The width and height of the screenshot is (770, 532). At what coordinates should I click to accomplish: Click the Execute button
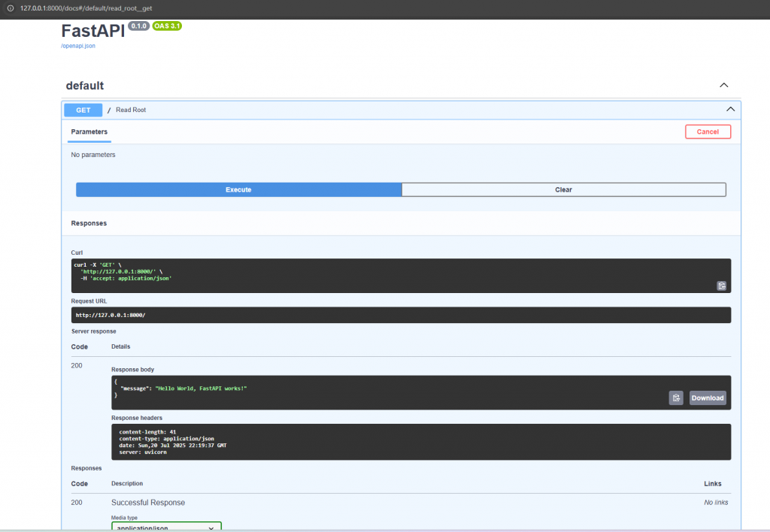click(x=238, y=190)
